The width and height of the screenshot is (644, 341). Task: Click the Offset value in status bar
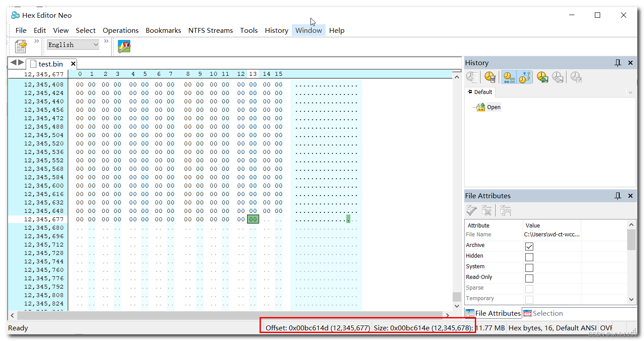[x=318, y=328]
